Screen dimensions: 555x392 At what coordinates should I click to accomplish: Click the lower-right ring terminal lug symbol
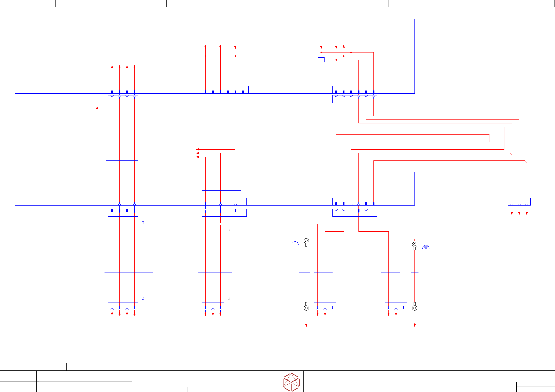pos(414,307)
